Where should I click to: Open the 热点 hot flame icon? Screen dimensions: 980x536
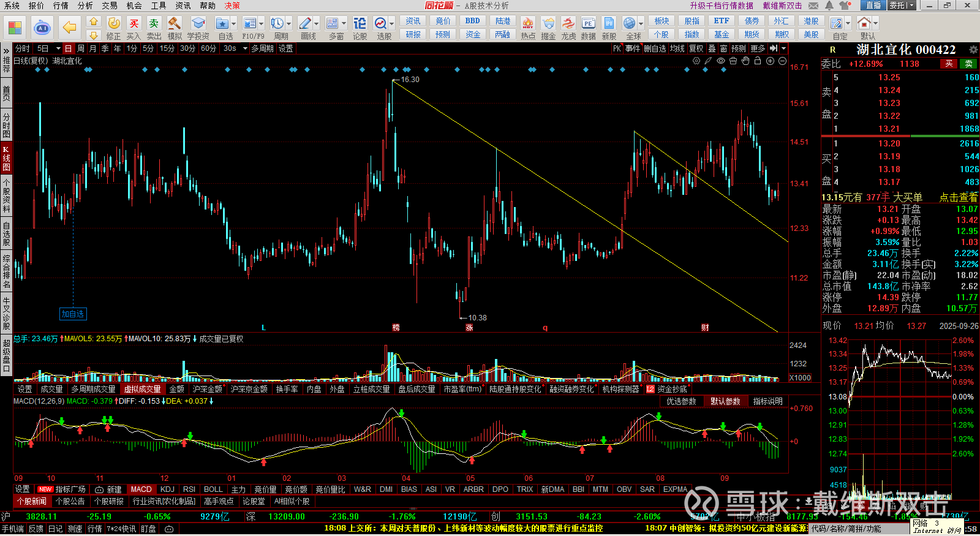pyautogui.click(x=527, y=23)
